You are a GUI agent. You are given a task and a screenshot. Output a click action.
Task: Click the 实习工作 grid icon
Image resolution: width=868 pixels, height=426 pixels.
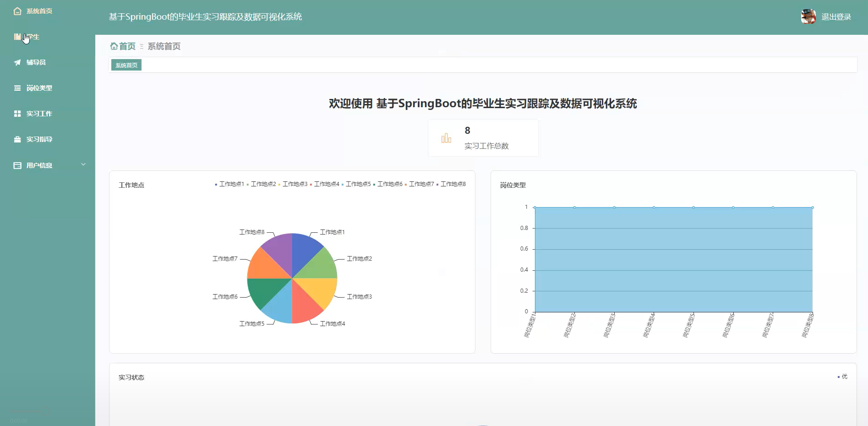point(17,114)
